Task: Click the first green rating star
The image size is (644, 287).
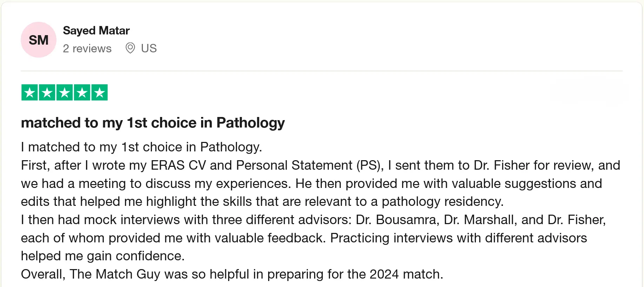Action: [x=29, y=93]
